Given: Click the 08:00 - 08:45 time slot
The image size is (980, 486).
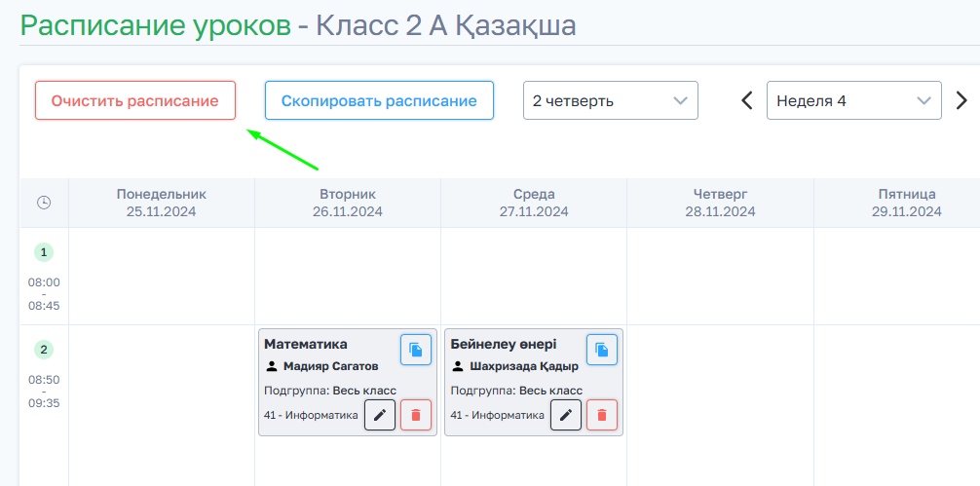Looking at the screenshot, I should click(x=44, y=294).
